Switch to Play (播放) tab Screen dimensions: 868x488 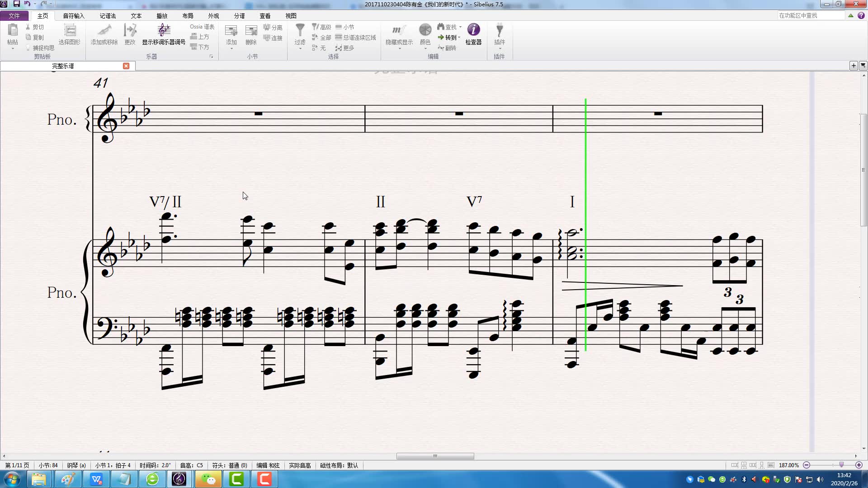coord(162,16)
